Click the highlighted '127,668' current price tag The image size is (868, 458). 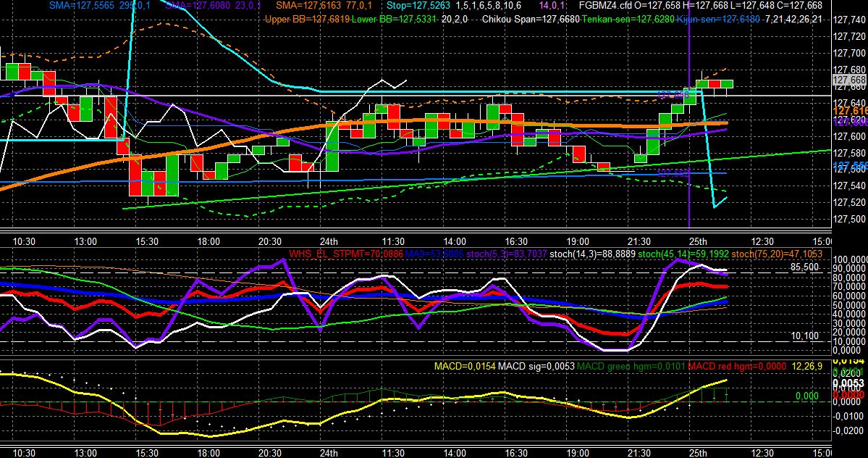[849, 80]
